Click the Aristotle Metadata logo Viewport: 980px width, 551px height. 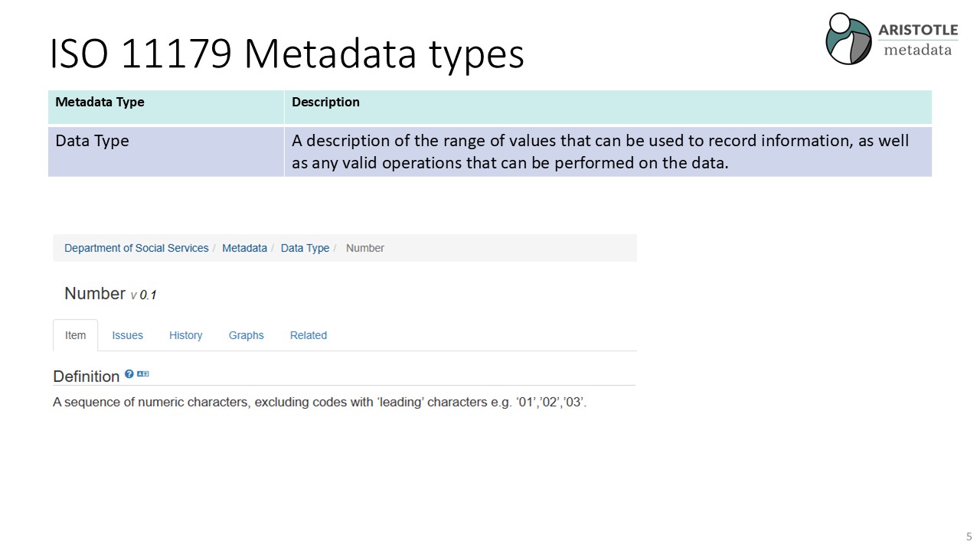[891, 39]
